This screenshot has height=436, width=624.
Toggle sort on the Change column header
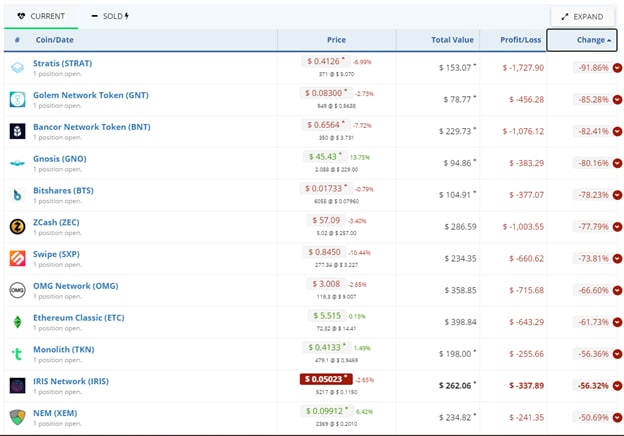pyautogui.click(x=582, y=40)
